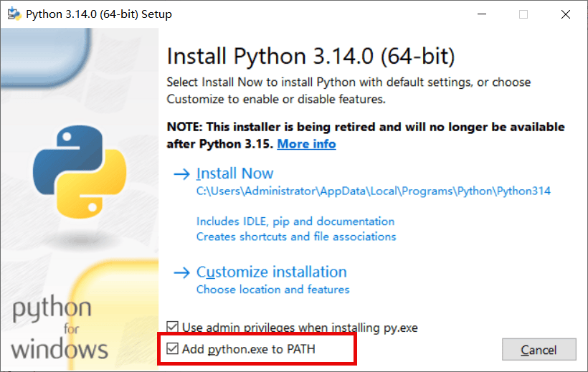Image resolution: width=588 pixels, height=372 pixels.
Task: Open the More info link
Action: pos(306,144)
